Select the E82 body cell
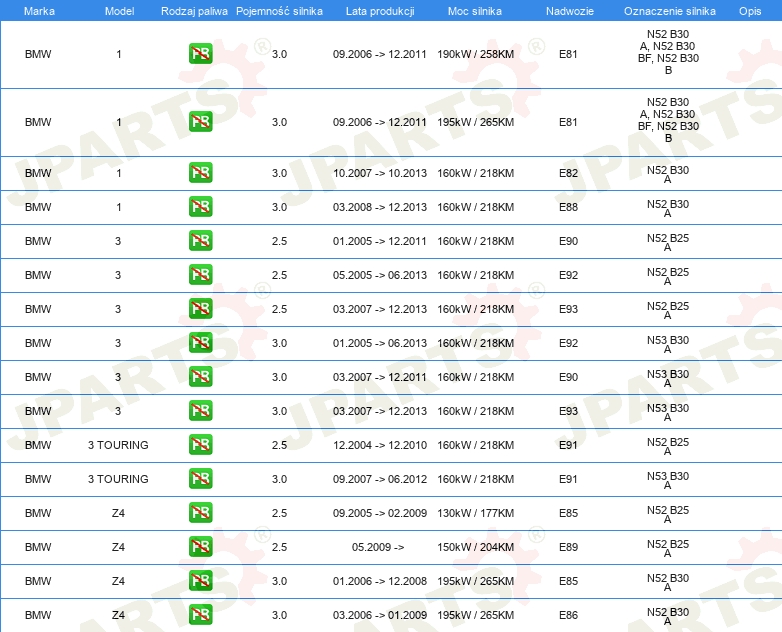 568,173
